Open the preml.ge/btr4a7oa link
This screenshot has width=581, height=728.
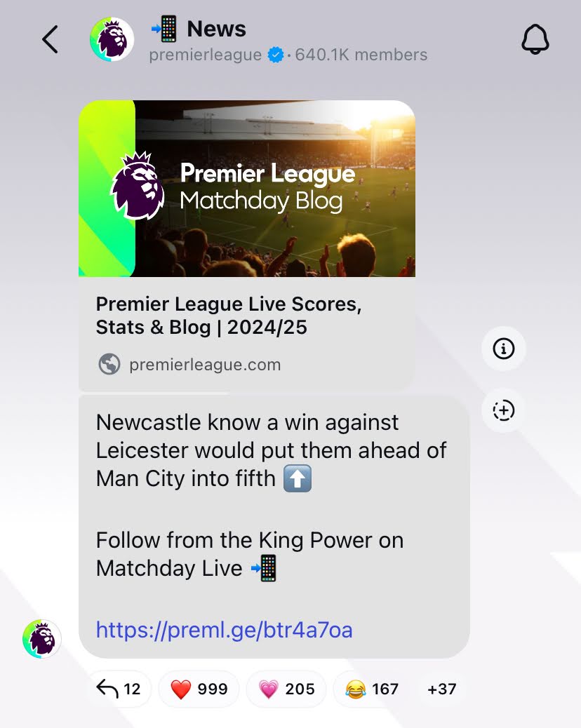(225, 630)
